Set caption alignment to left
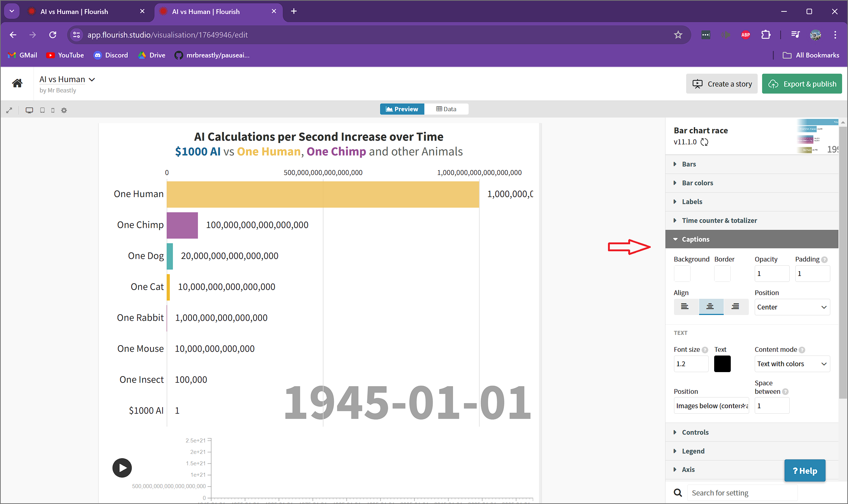The height and width of the screenshot is (504, 848). [685, 307]
